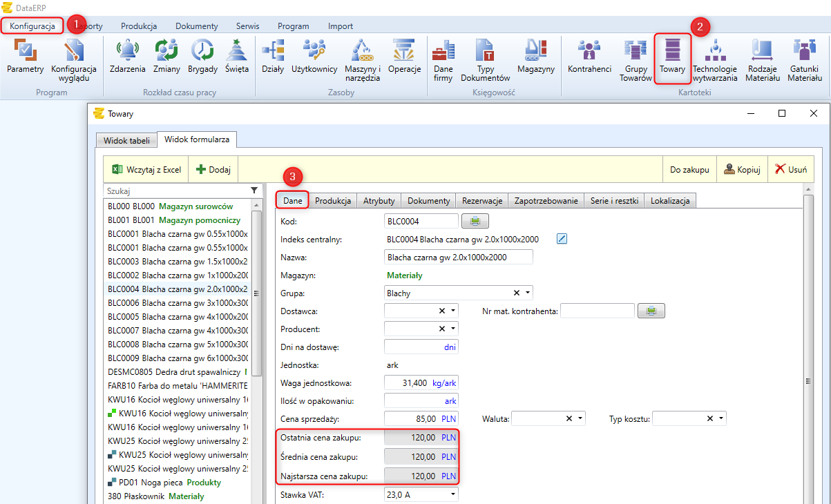The width and height of the screenshot is (831, 504).
Task: Click the Wczytaj z Excel button
Action: point(146,169)
